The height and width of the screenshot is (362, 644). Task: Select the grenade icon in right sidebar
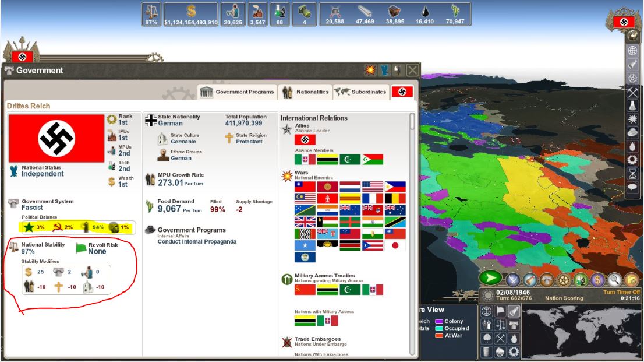[632, 146]
